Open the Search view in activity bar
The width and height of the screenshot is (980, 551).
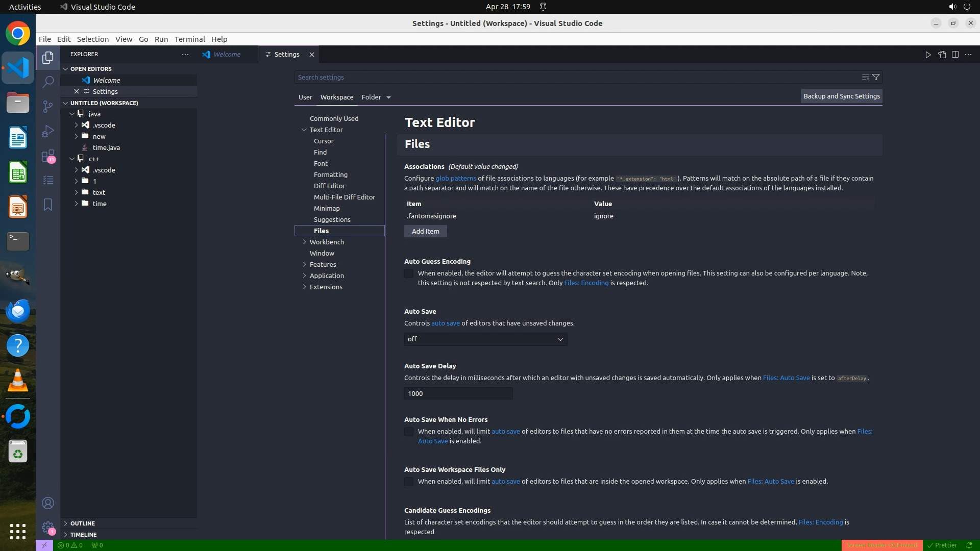click(x=48, y=82)
